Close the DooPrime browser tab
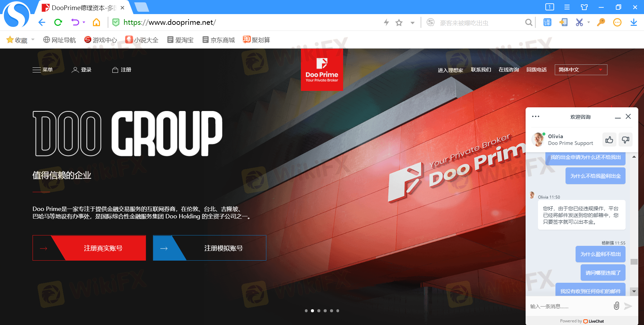 click(122, 8)
